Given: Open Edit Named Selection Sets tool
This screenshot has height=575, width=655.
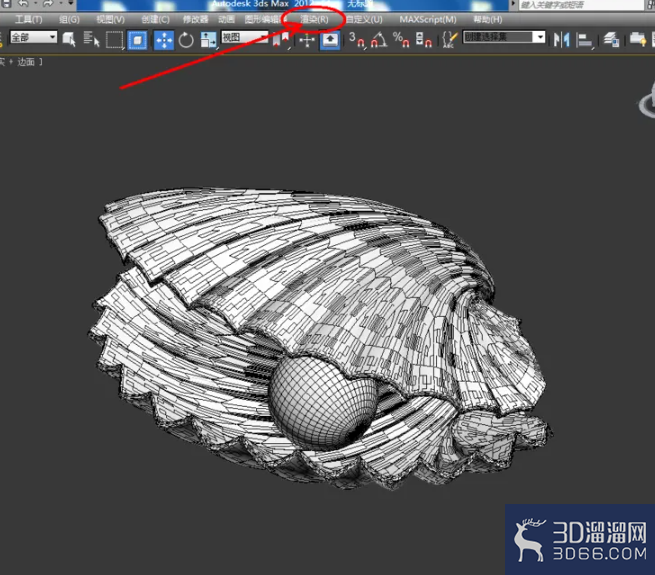Looking at the screenshot, I should pyautogui.click(x=450, y=40).
